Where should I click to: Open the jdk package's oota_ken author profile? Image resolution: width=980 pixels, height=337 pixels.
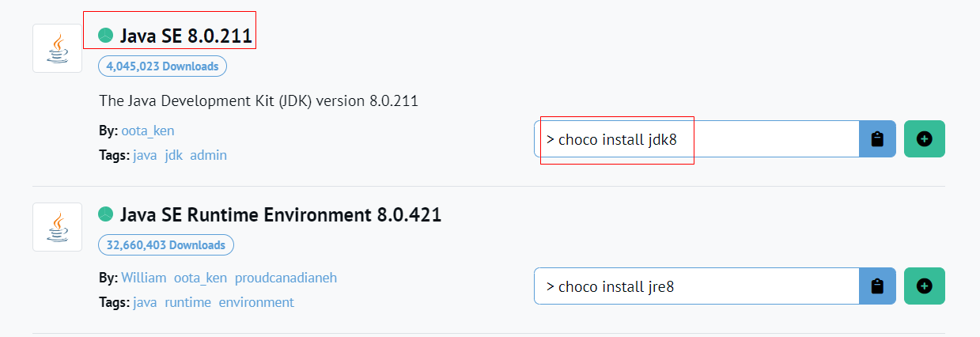click(x=148, y=131)
